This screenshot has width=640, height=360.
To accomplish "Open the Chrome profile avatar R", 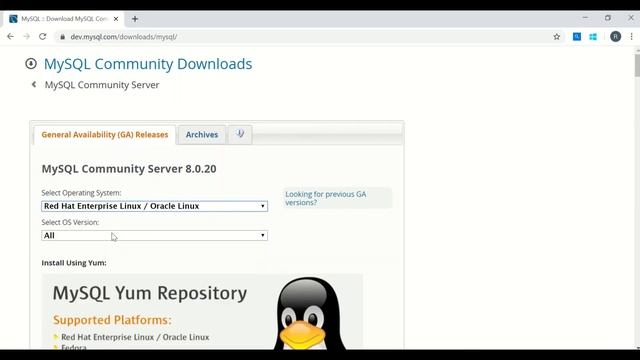I will [616, 37].
